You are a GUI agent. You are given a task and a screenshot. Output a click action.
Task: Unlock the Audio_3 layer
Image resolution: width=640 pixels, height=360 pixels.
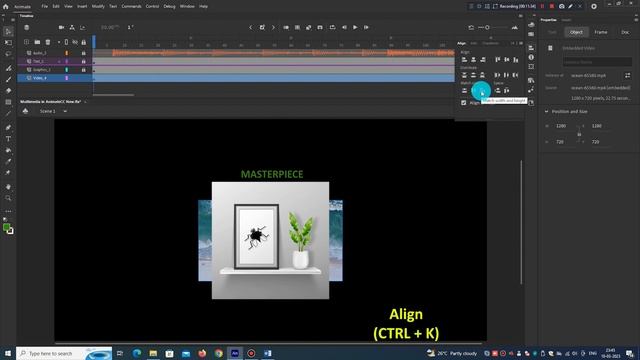tap(84, 53)
